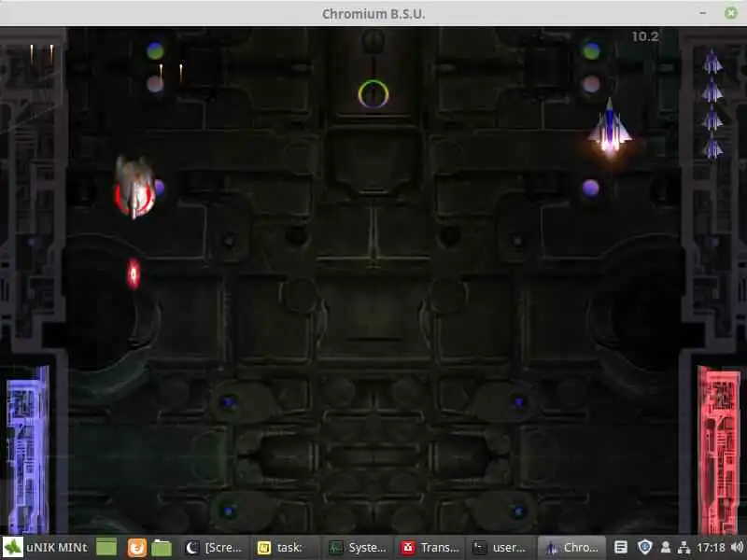
Task: Minimize the Chromium B.S.U. window
Action: click(703, 13)
